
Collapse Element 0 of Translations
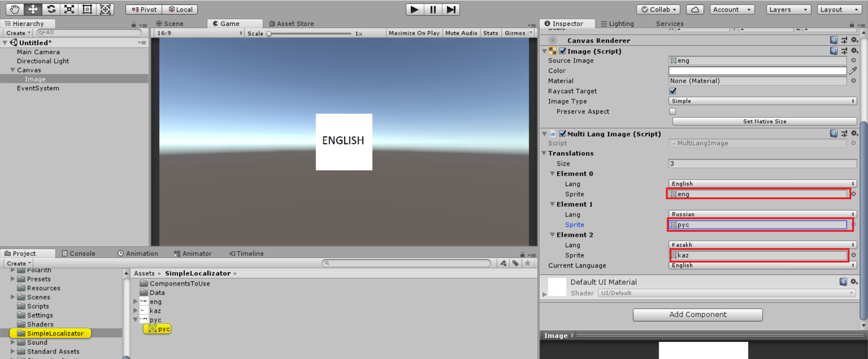(x=552, y=174)
